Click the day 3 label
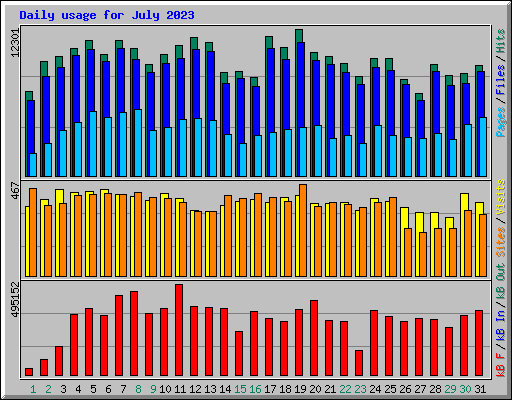The width and height of the screenshot is (512, 400). pos(63,389)
